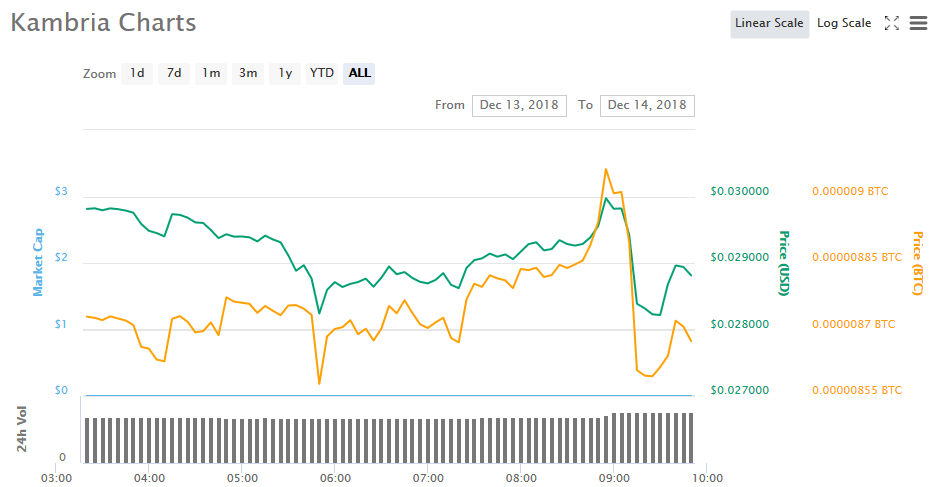Switch to Log Scale

844,23
